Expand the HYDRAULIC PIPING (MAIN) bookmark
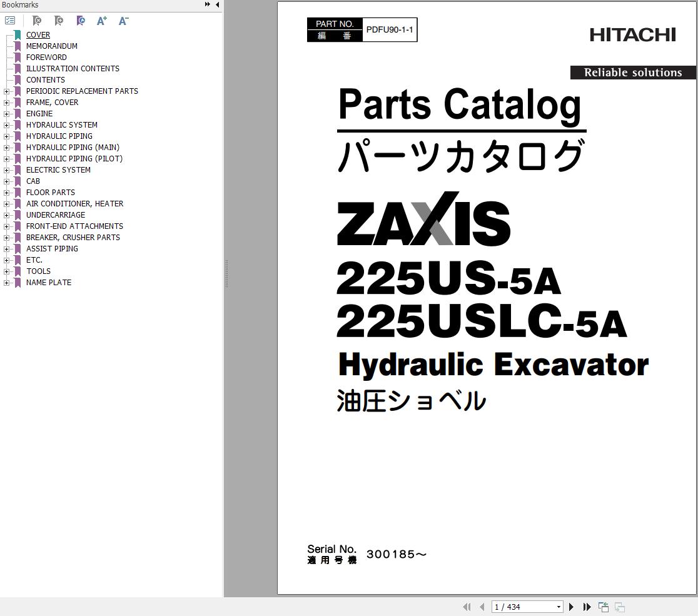 6,148
